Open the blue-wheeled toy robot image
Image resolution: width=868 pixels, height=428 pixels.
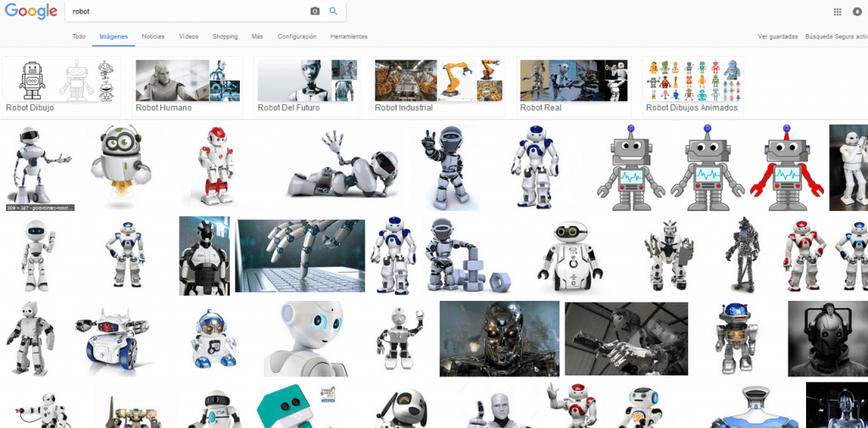(114, 341)
